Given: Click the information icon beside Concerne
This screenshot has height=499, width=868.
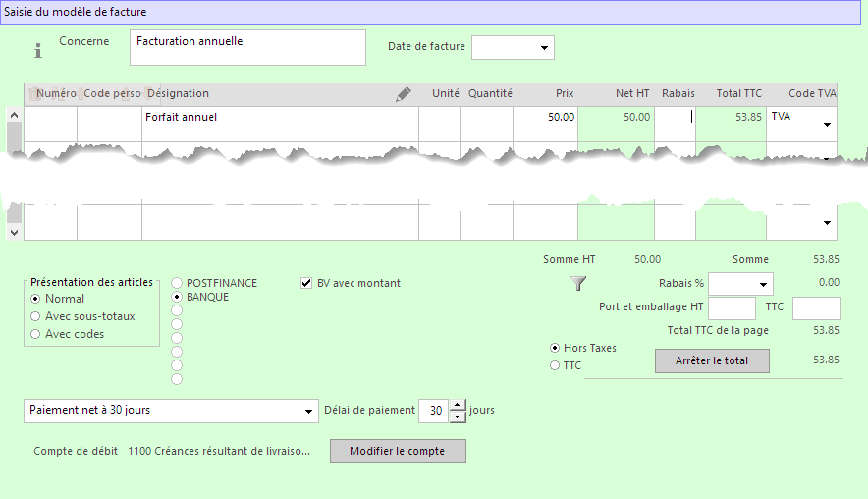Looking at the screenshot, I should coord(37,50).
